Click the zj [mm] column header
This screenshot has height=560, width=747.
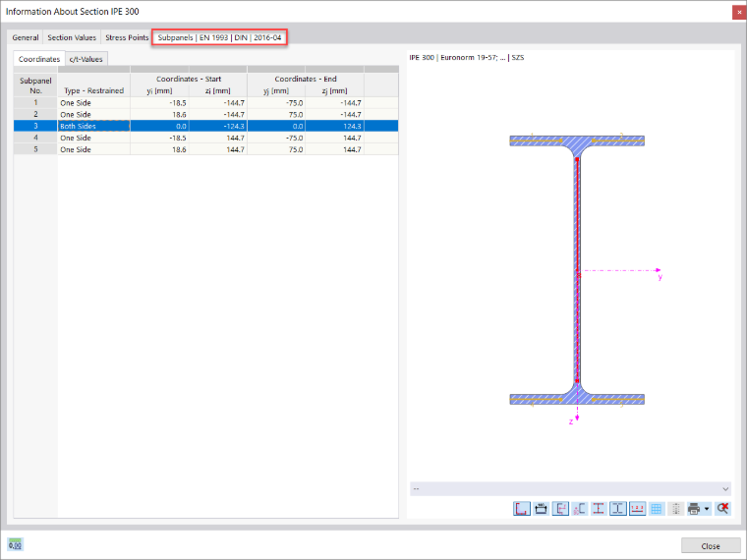tap(334, 90)
